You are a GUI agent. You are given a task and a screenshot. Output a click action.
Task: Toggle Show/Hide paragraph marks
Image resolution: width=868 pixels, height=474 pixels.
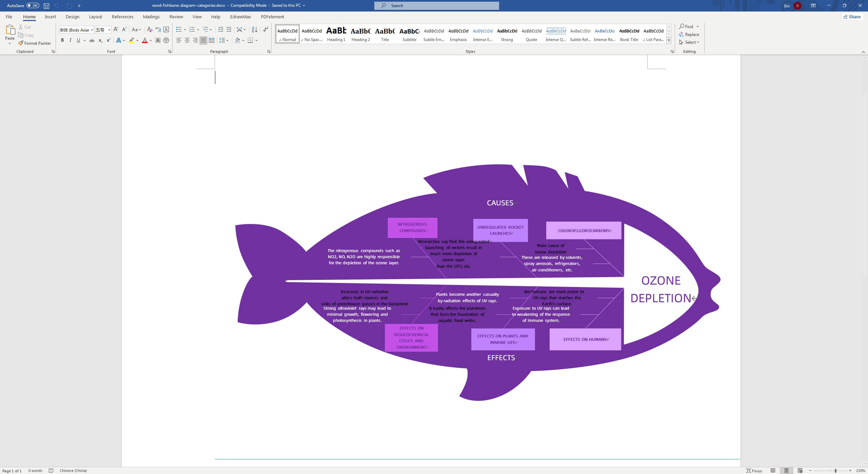[265, 30]
